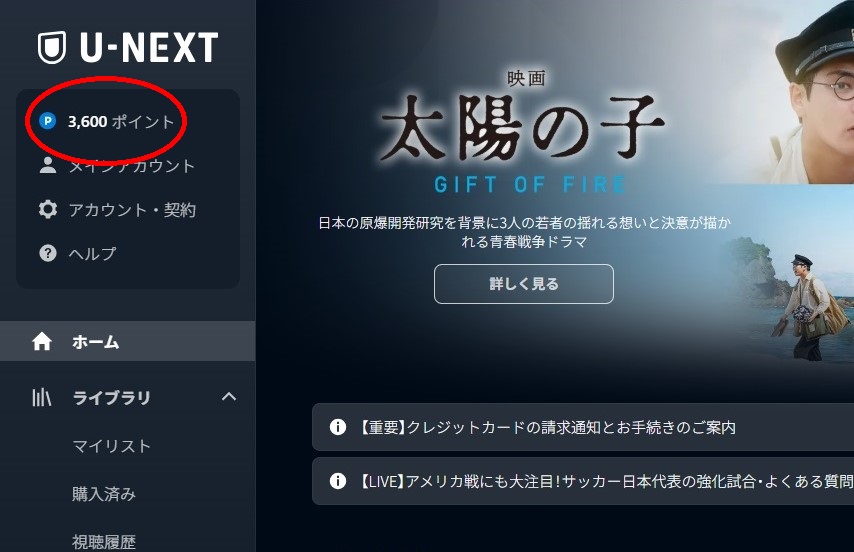Open アカウント・契約 settings link
This screenshot has height=552, width=854.
[132, 210]
